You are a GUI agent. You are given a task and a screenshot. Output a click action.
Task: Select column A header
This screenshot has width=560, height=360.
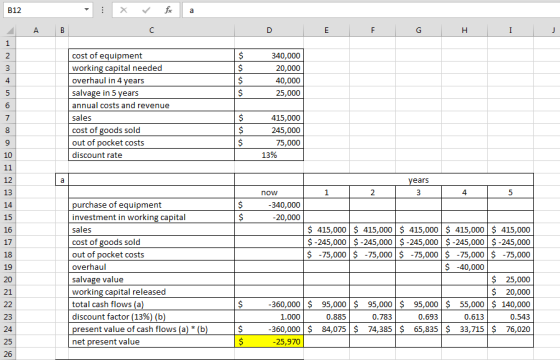tap(36, 31)
